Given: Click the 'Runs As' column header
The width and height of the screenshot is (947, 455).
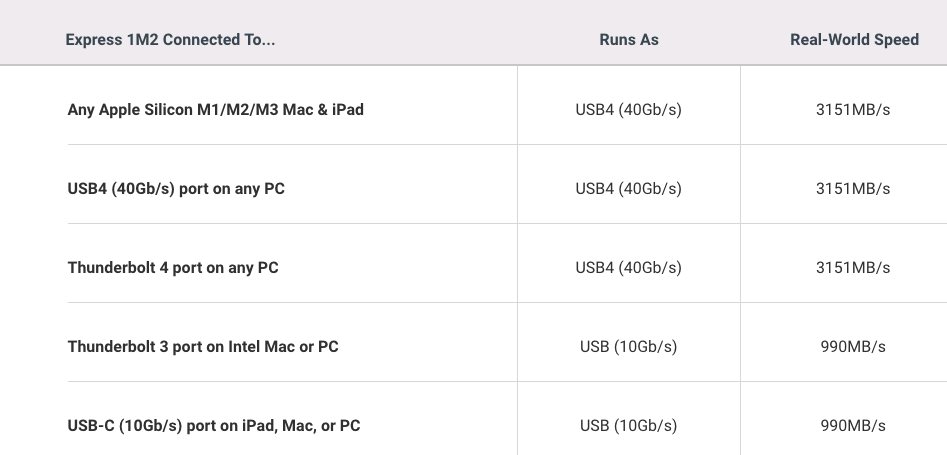Looking at the screenshot, I should coord(629,40).
